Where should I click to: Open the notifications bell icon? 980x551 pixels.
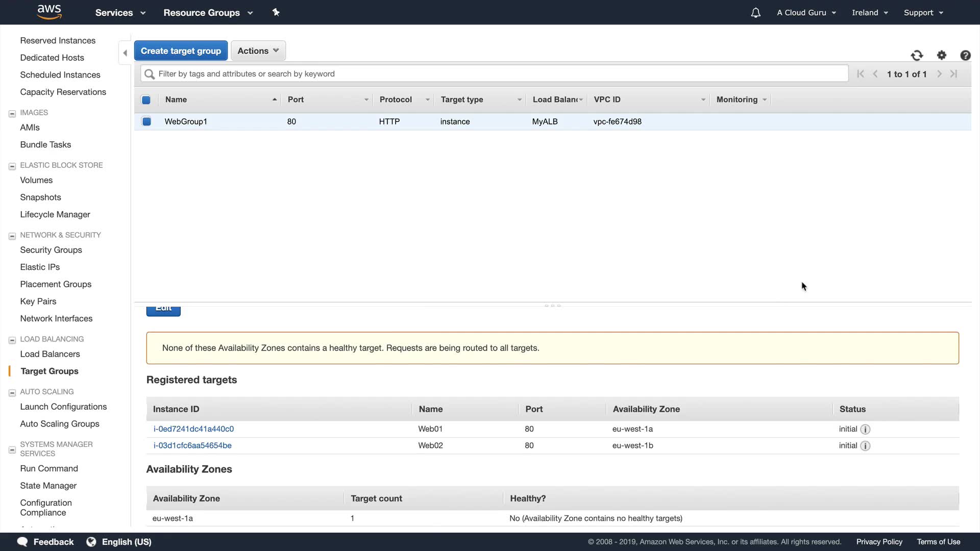tap(755, 13)
